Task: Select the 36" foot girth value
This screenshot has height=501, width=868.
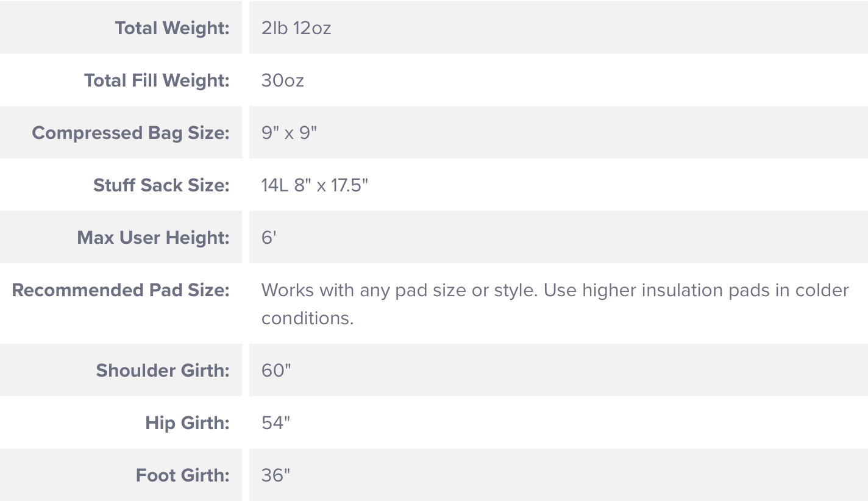Action: pyautogui.click(x=276, y=475)
